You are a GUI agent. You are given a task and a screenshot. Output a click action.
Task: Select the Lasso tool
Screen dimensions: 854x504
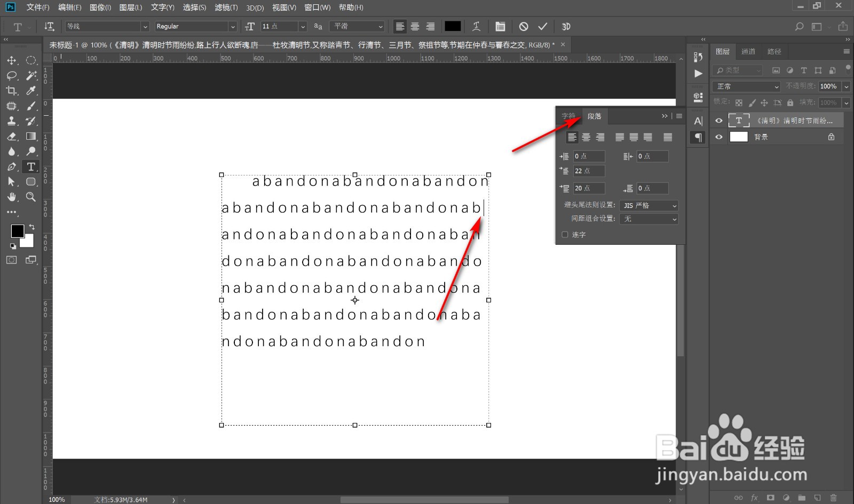tap(11, 76)
